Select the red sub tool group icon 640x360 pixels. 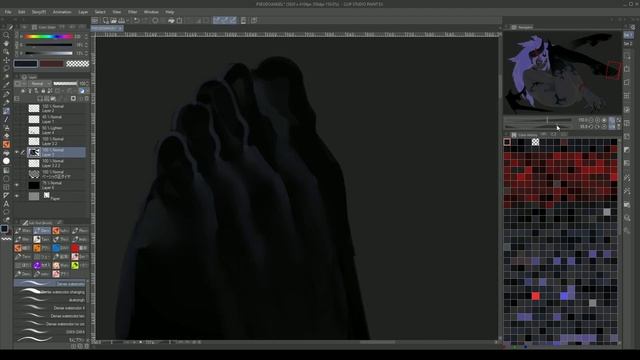[x=75, y=248]
